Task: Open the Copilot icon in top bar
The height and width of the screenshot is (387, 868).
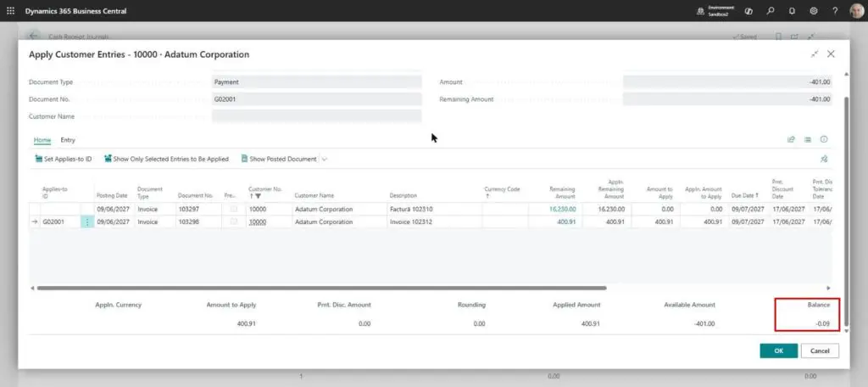Action: click(748, 10)
